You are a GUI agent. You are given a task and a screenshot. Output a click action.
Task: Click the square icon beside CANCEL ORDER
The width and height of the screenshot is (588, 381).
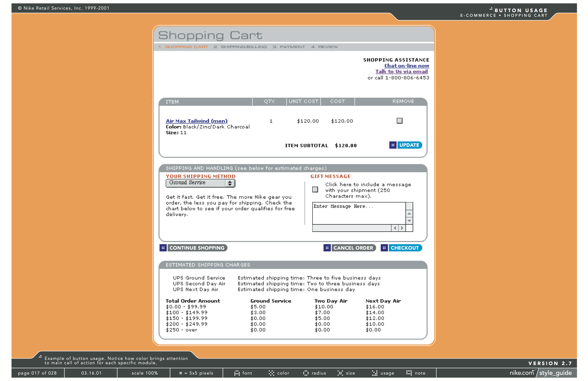point(327,248)
